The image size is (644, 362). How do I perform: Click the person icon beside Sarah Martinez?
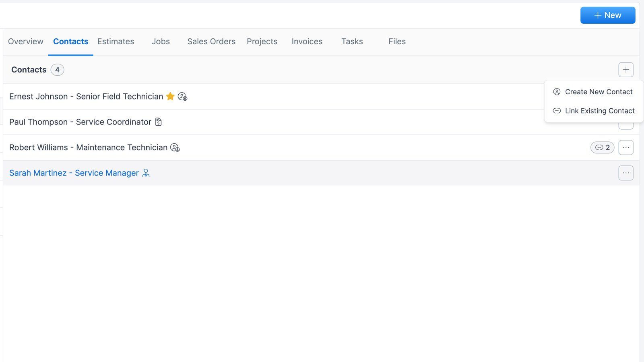tap(146, 173)
